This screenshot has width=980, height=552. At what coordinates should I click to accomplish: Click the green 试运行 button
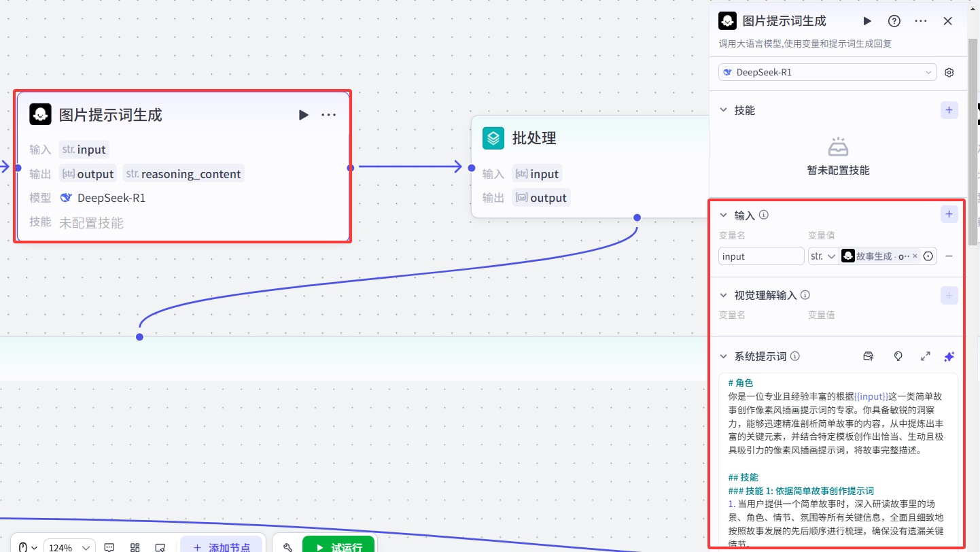(338, 545)
